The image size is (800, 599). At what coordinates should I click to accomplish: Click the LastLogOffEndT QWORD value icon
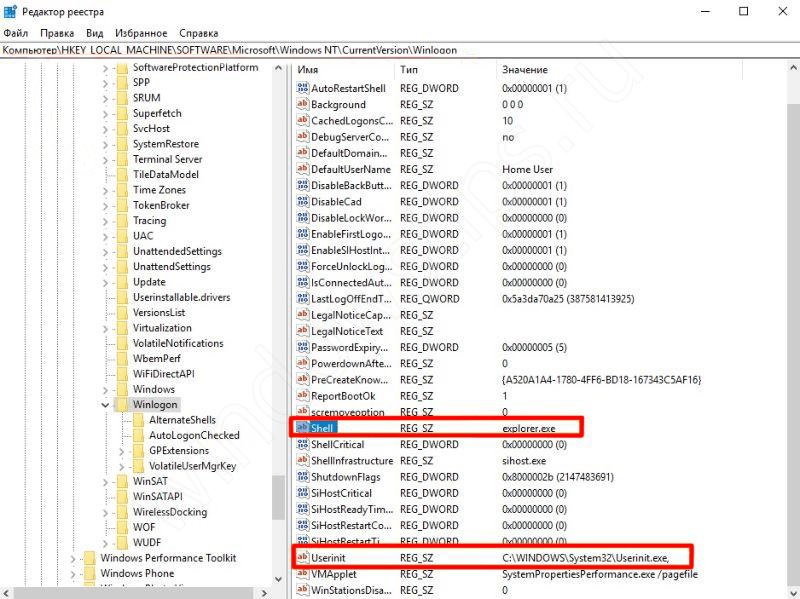[x=303, y=298]
